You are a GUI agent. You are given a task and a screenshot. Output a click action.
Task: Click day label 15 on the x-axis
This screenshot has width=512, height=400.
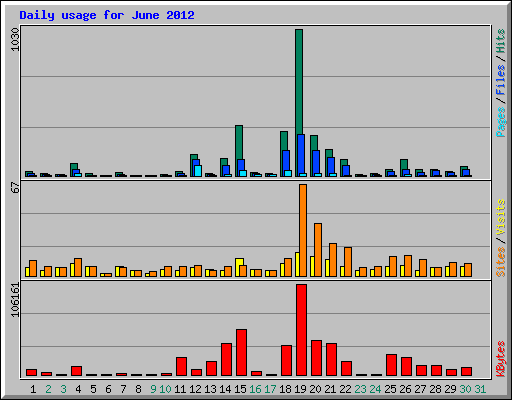pyautogui.click(x=240, y=389)
